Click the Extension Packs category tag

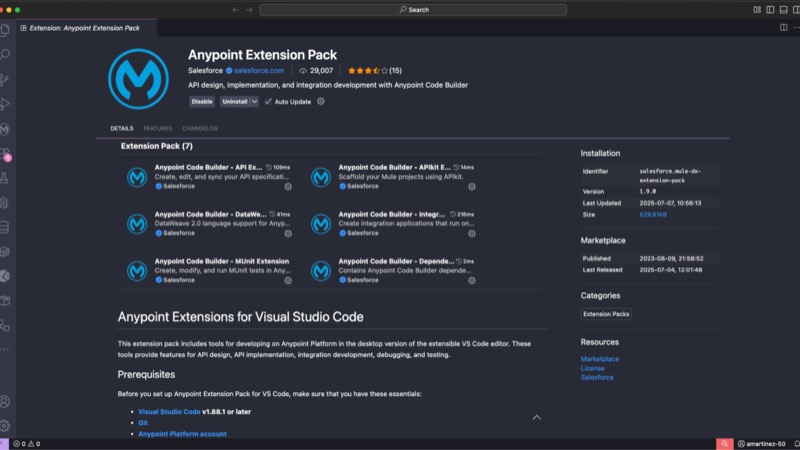(606, 314)
